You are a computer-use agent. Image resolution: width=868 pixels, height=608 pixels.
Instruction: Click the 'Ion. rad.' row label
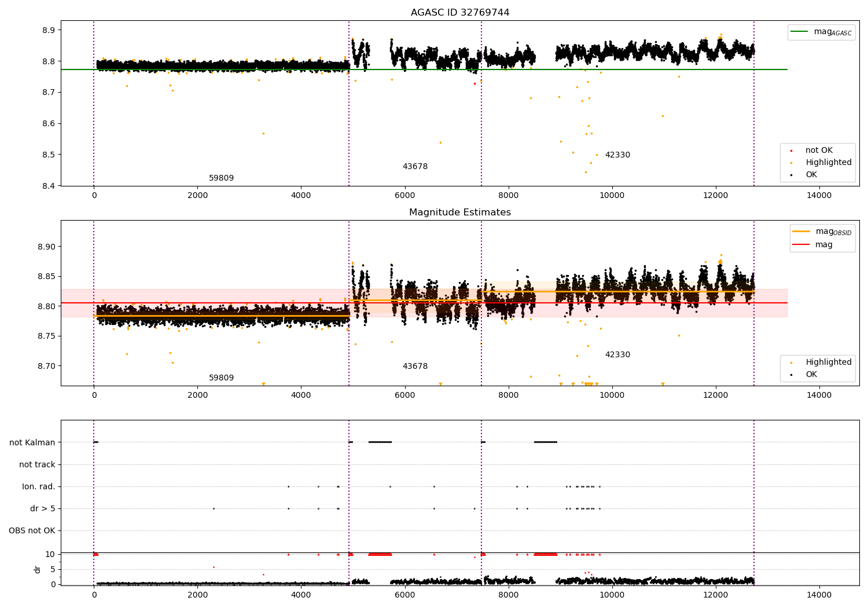pos(39,486)
